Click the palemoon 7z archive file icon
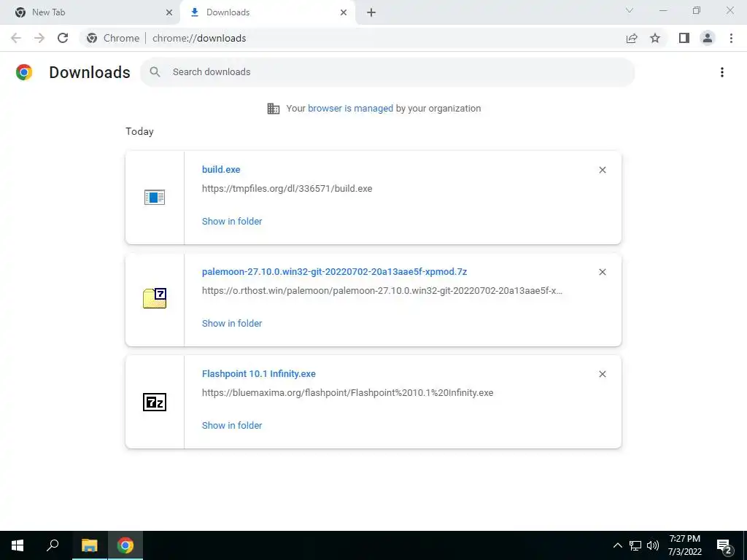 click(x=155, y=298)
